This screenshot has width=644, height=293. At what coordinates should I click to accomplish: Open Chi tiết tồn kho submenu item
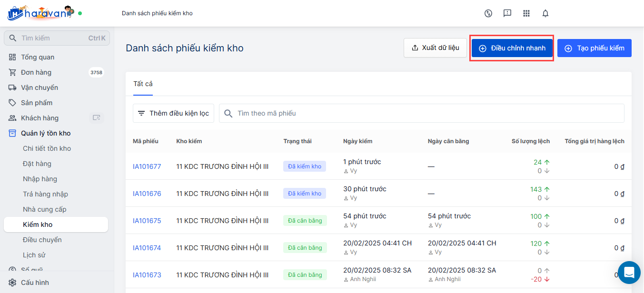pyautogui.click(x=47, y=148)
